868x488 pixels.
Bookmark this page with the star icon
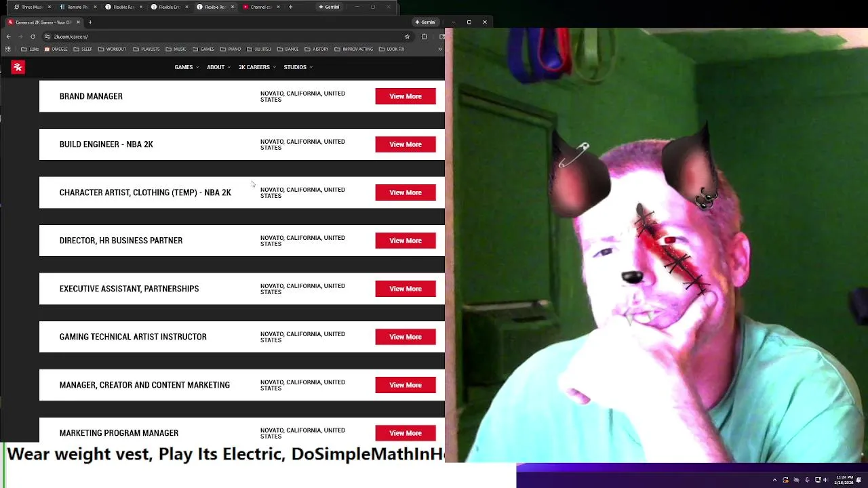pos(407,37)
